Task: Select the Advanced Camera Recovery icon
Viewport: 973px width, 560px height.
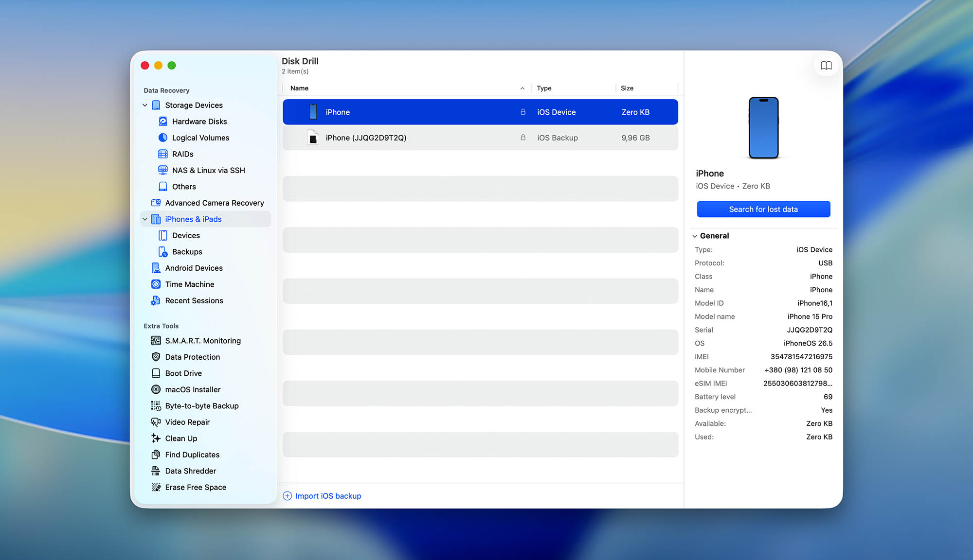Action: pyautogui.click(x=156, y=203)
